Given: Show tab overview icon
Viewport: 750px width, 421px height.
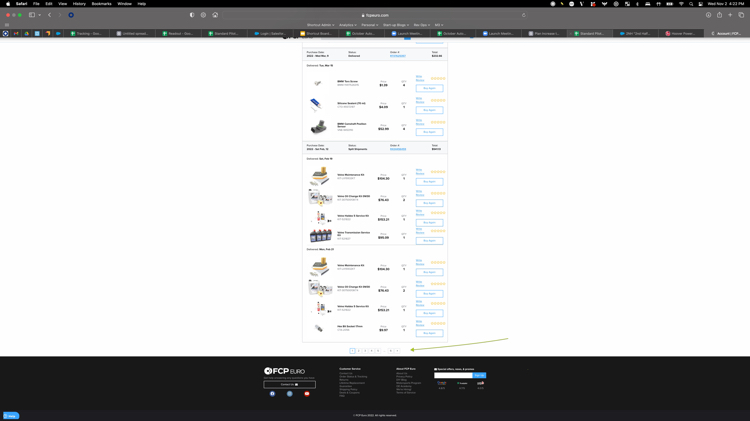Looking at the screenshot, I should (x=741, y=15).
